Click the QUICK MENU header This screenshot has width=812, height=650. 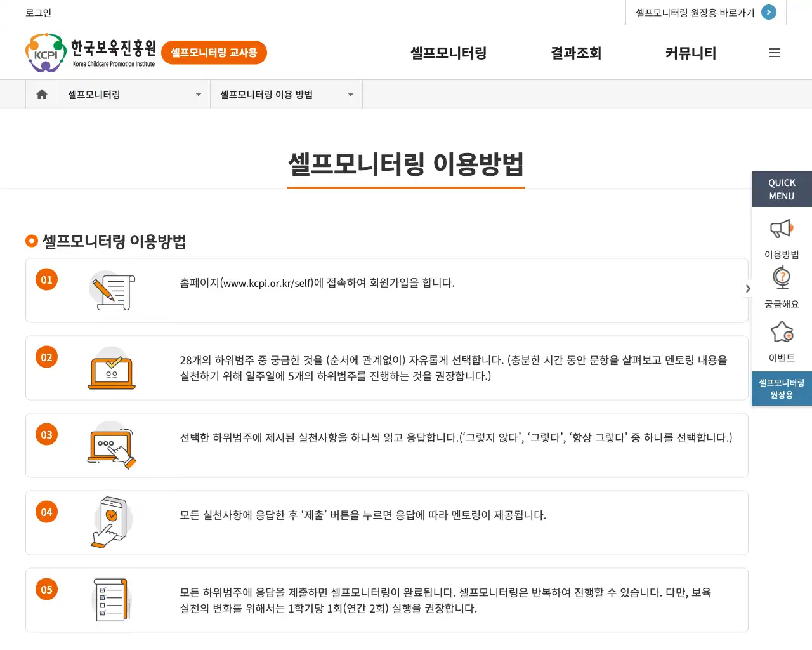click(782, 189)
